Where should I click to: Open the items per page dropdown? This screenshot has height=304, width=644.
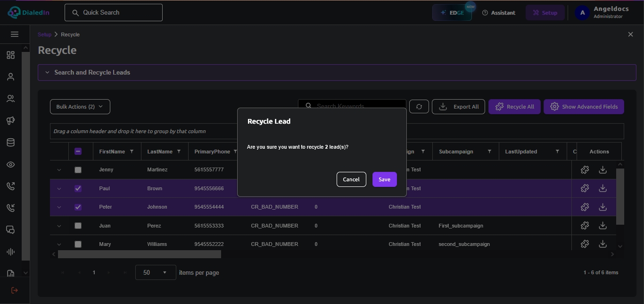pos(156,272)
